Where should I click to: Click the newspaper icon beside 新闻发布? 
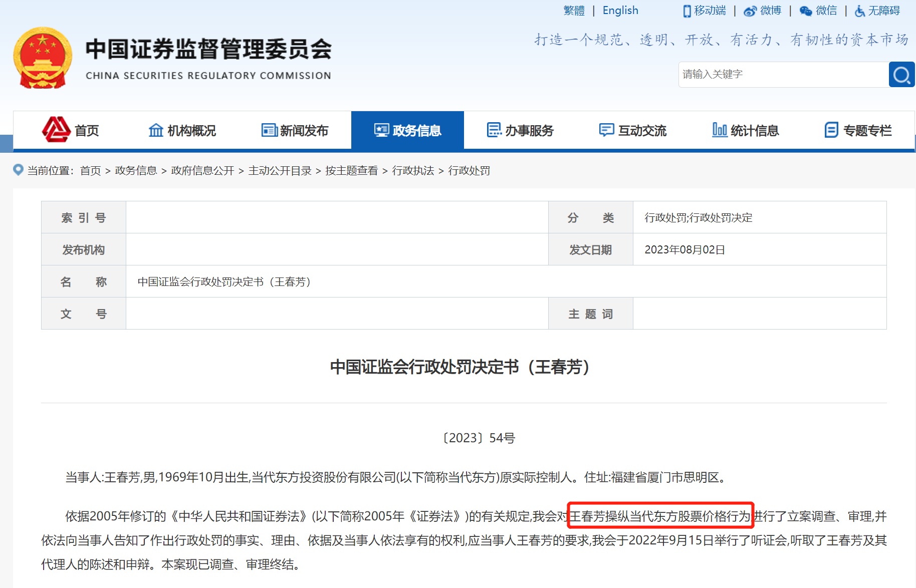tap(269, 130)
